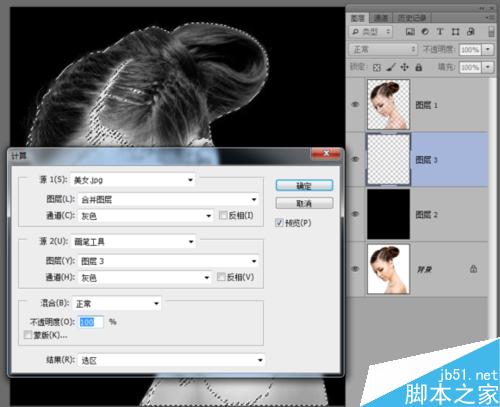Open 源 2(U) document dropdown 画笔工具
This screenshot has width=500, height=407.
134,242
